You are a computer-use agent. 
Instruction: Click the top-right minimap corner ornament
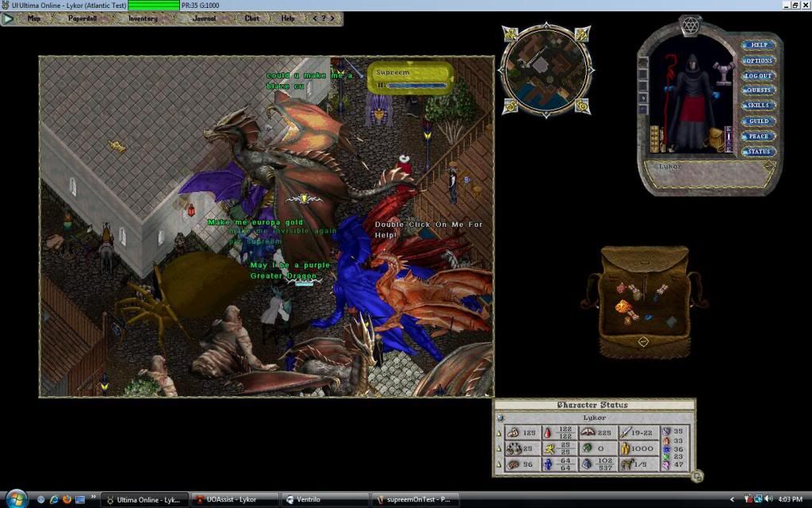click(583, 33)
